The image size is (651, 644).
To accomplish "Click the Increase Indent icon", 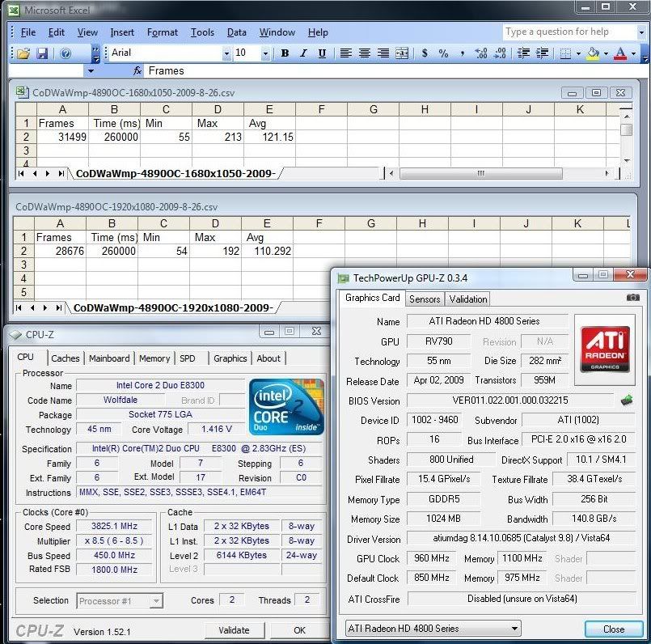I will 542,53.
